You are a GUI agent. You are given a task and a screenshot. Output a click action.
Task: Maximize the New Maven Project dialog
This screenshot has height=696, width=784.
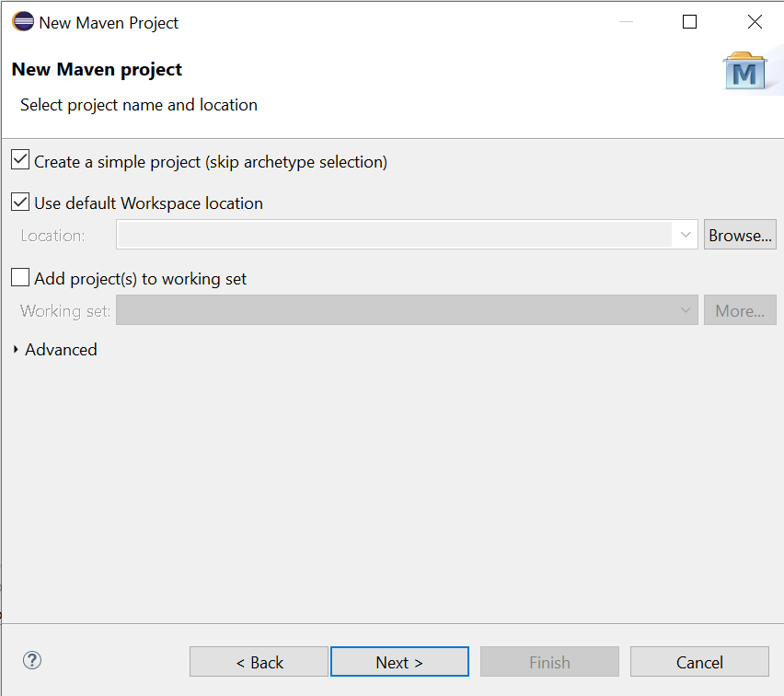689,21
